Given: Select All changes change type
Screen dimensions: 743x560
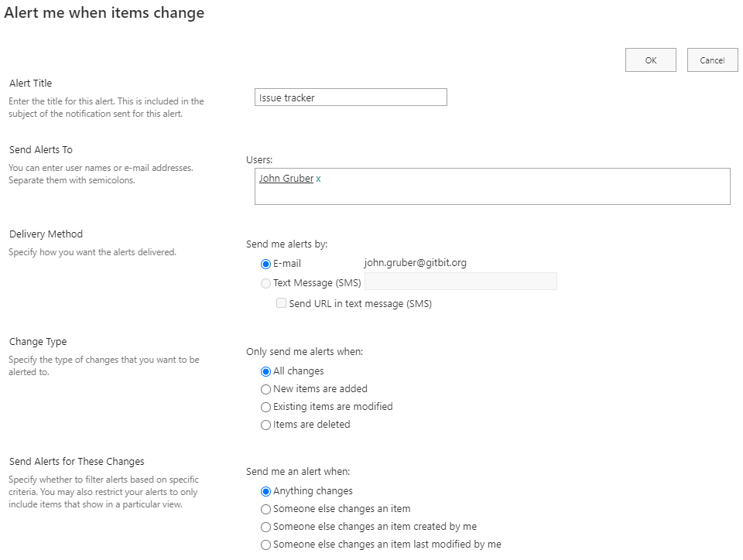Looking at the screenshot, I should point(265,371).
